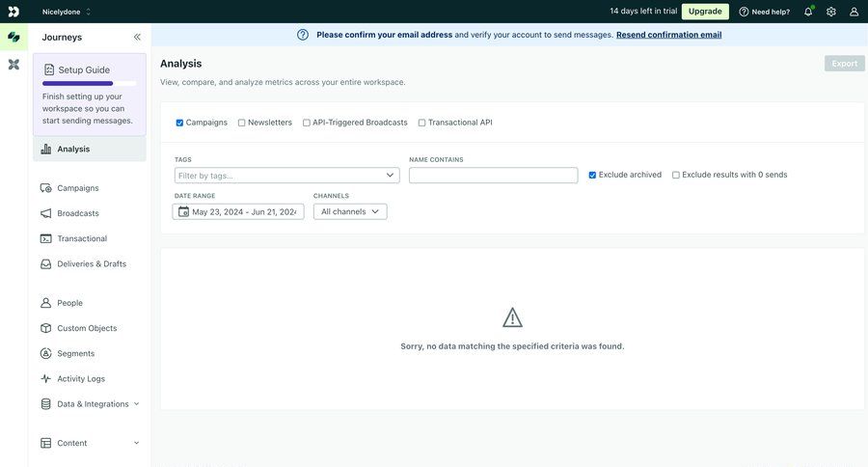Open notifications bell icon

click(x=808, y=12)
